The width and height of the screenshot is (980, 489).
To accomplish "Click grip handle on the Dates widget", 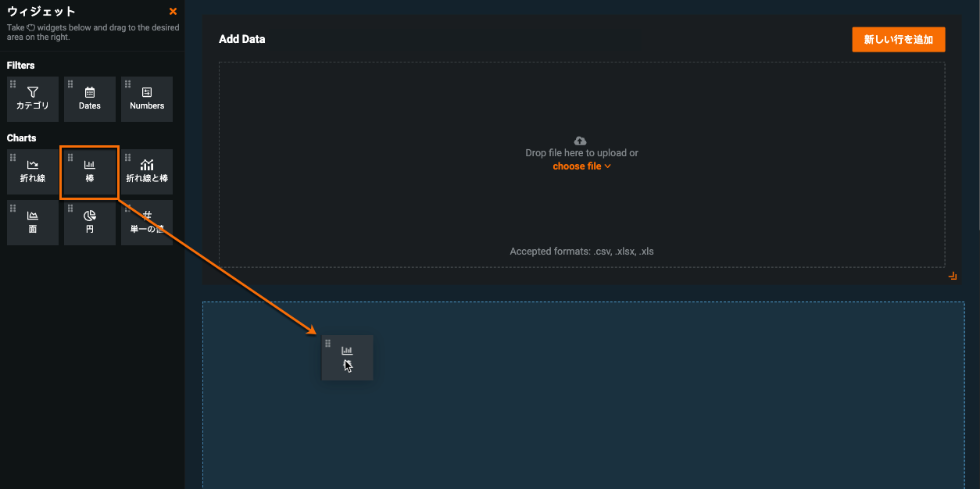I will tap(70, 84).
